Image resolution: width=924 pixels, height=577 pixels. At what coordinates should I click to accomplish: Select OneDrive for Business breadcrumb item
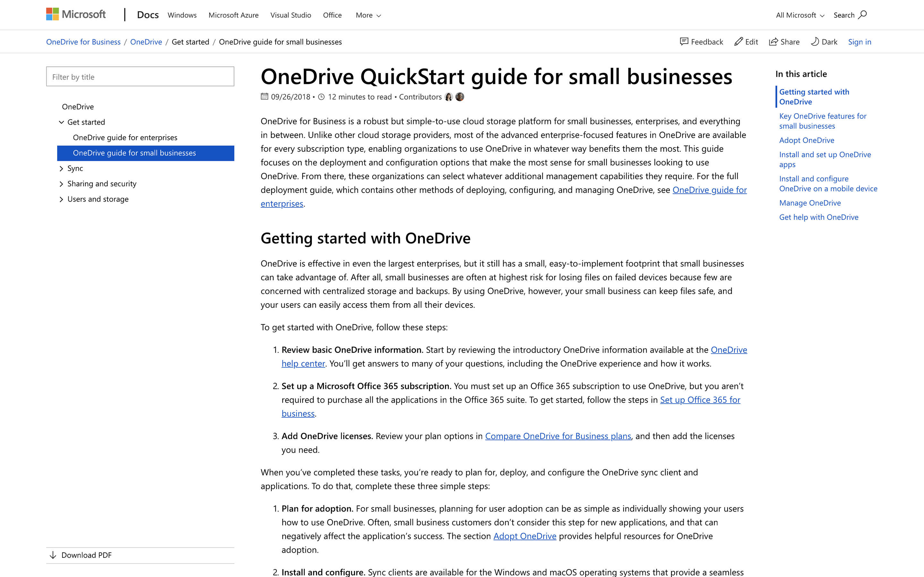point(82,41)
